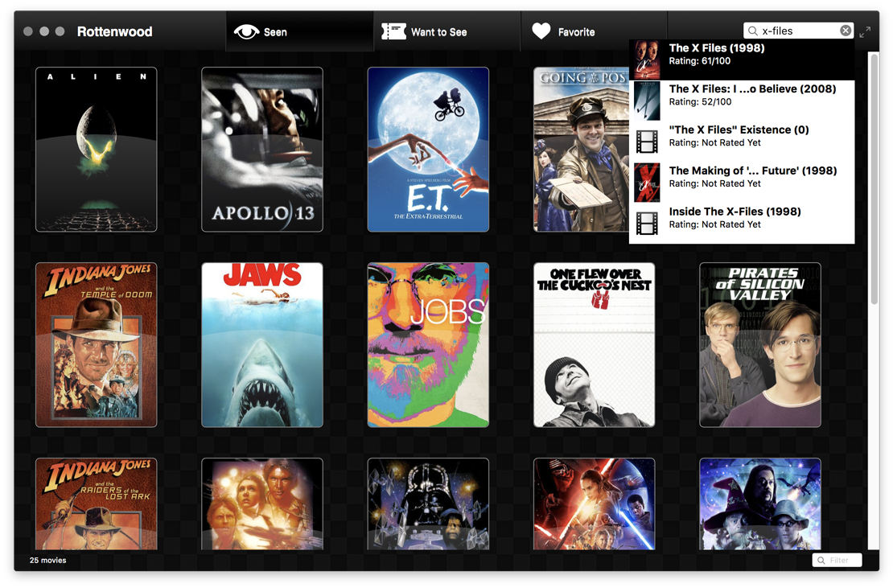Open the Alien movie poster
893x588 pixels.
click(97, 150)
